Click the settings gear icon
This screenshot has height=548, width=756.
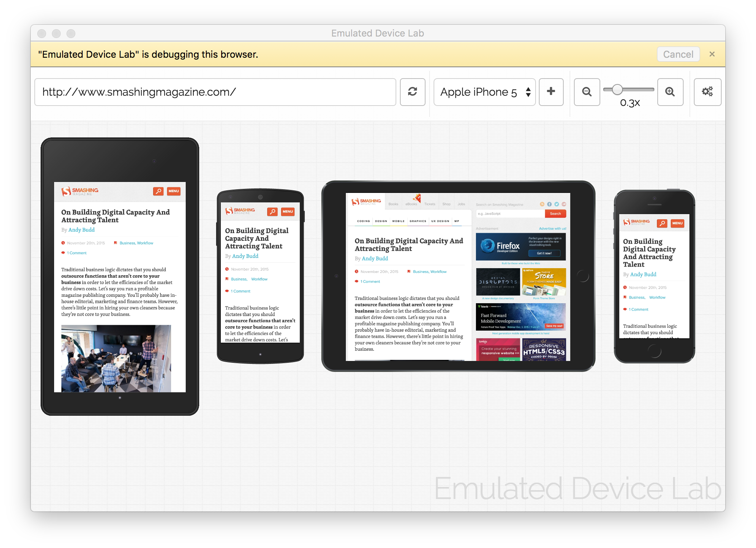coord(707,92)
